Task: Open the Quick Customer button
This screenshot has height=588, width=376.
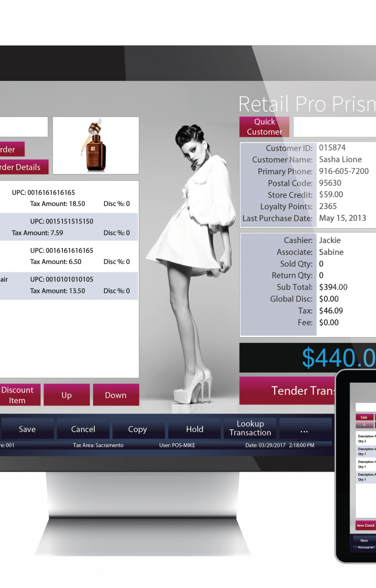Action: pos(264,126)
